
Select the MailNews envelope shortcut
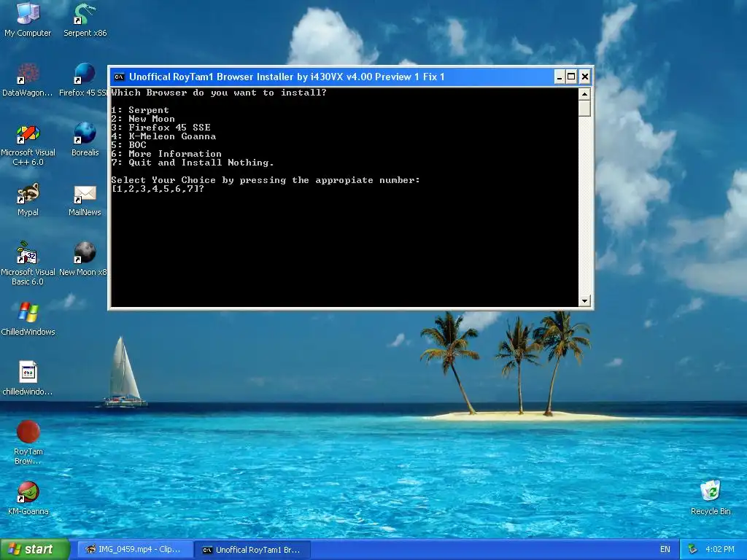(x=85, y=199)
